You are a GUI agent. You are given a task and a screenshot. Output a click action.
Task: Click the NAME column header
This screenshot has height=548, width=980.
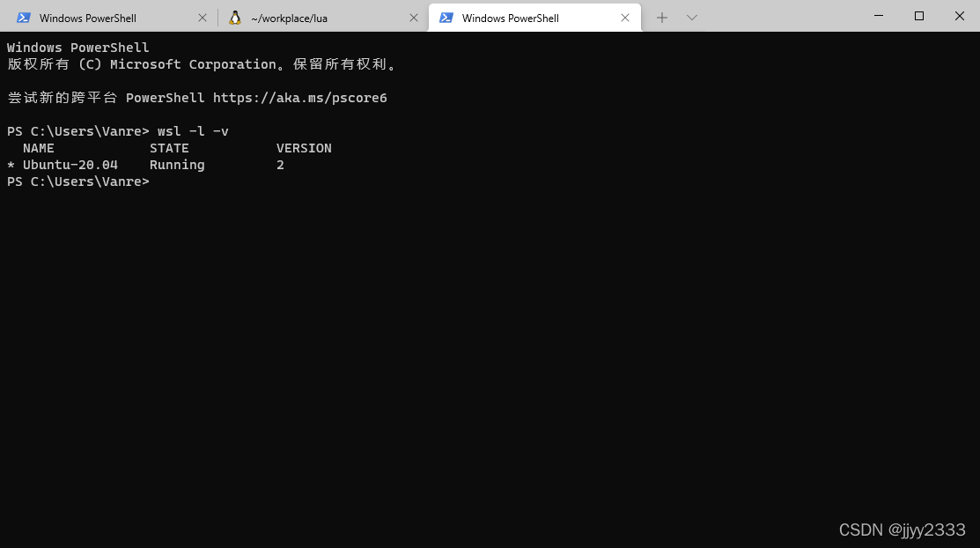pyautogui.click(x=39, y=148)
